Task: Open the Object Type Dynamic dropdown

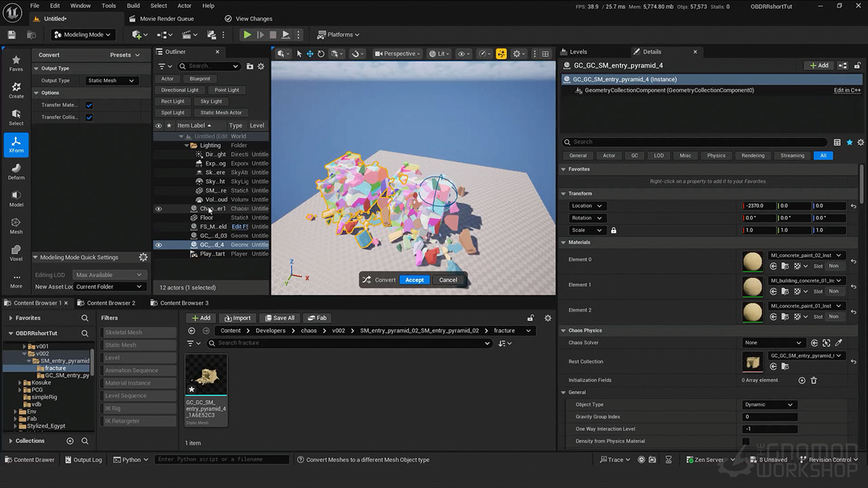Action: coord(770,405)
